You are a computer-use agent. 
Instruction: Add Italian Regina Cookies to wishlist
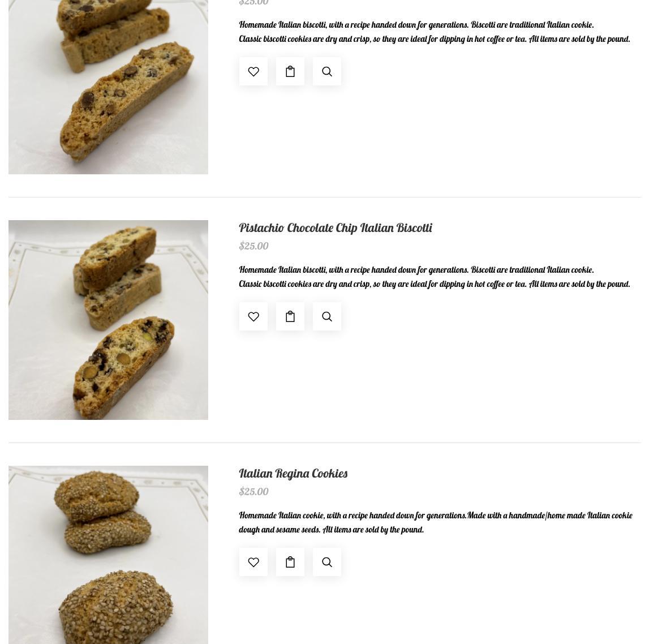point(253,562)
